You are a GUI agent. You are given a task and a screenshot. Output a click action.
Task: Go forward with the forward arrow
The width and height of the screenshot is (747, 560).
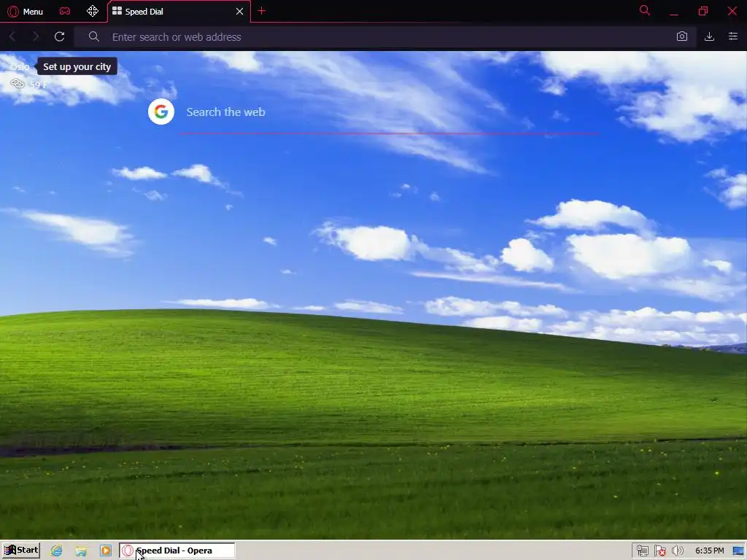click(x=36, y=36)
